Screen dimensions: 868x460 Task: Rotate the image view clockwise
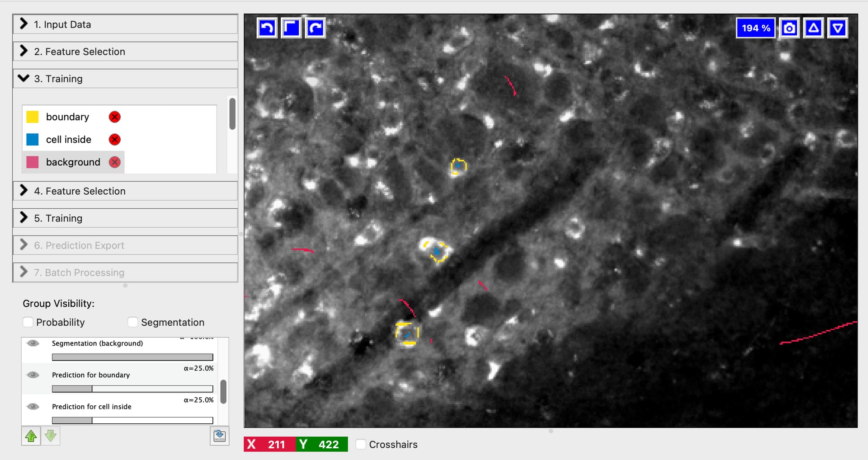(x=316, y=28)
